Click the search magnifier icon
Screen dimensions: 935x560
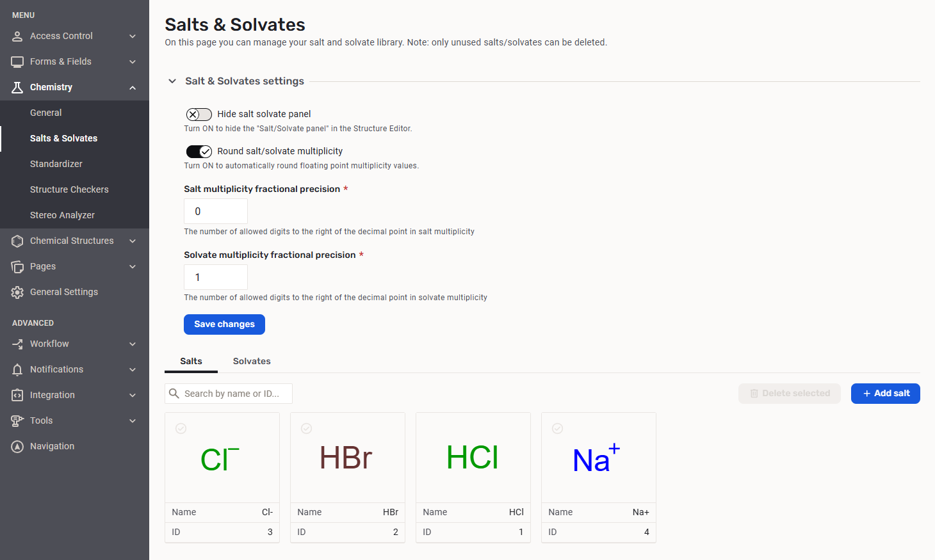pos(174,394)
